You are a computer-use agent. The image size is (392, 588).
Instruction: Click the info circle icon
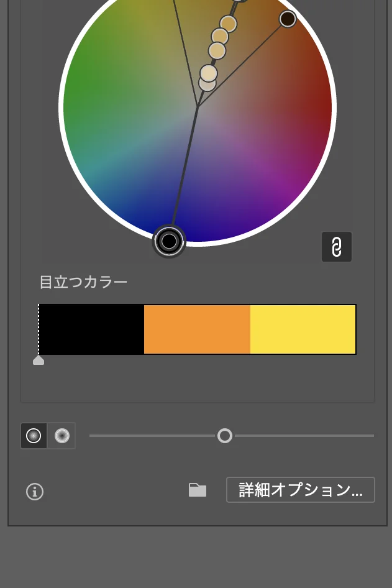pos(35,492)
